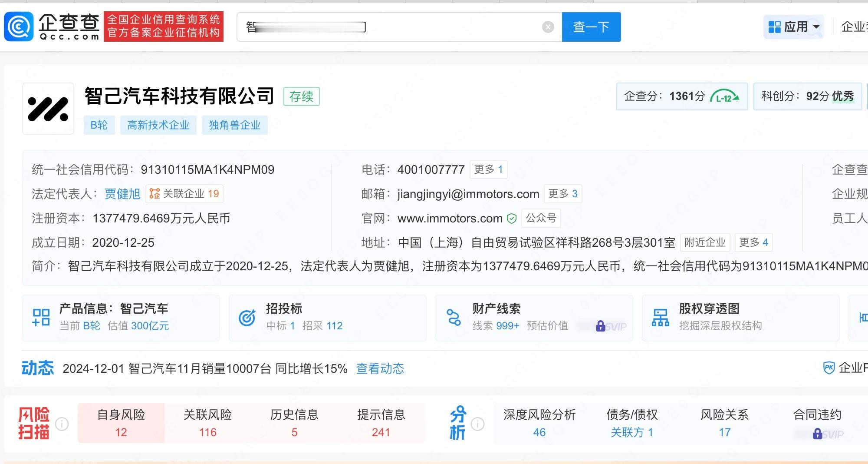Click the Qcc.com logo icon

click(x=19, y=27)
